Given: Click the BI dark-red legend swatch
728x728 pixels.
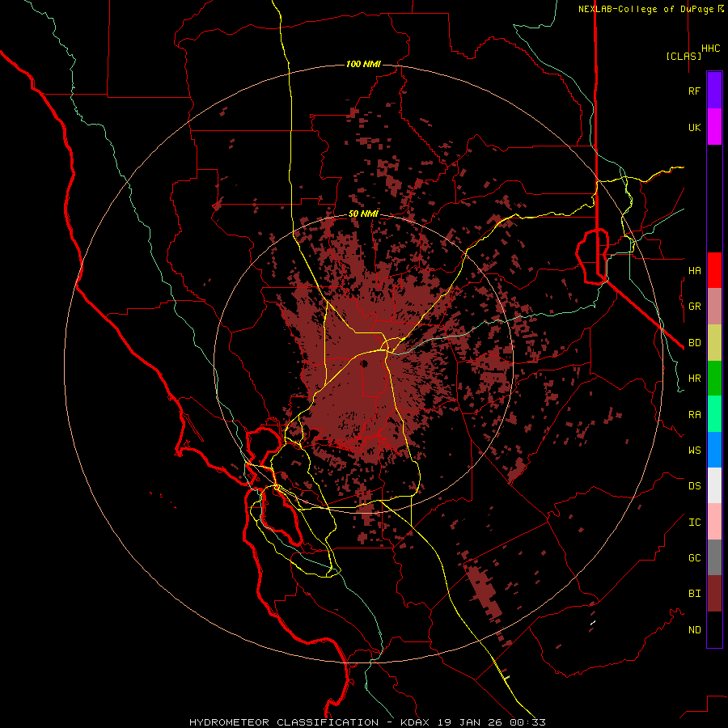Looking at the screenshot, I should pos(714,594).
